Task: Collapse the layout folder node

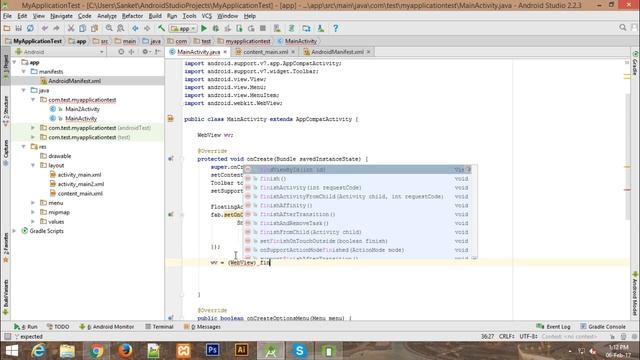Action: click(x=33, y=165)
